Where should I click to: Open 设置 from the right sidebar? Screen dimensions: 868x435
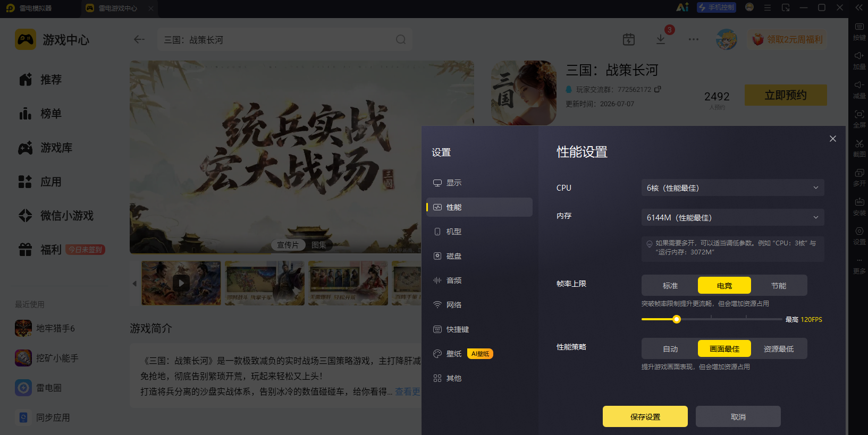[x=859, y=236]
